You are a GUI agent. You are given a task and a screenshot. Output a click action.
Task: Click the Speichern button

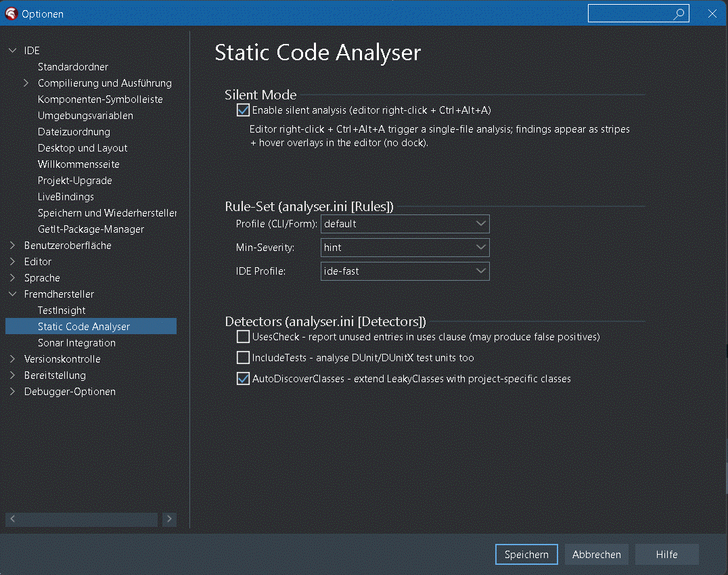click(526, 554)
